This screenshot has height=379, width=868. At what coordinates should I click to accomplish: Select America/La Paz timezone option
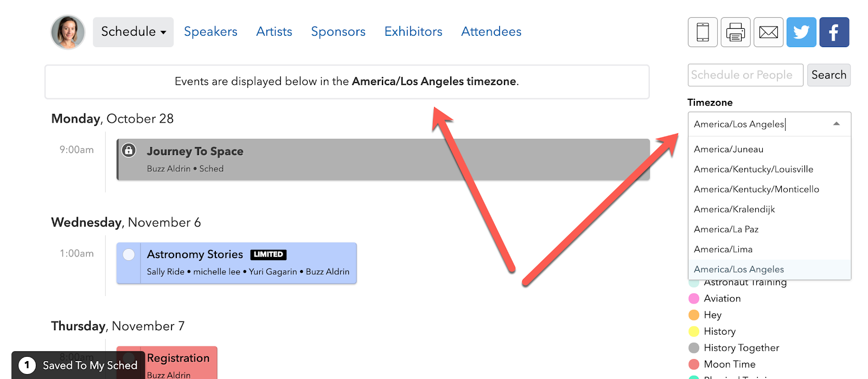pos(769,229)
